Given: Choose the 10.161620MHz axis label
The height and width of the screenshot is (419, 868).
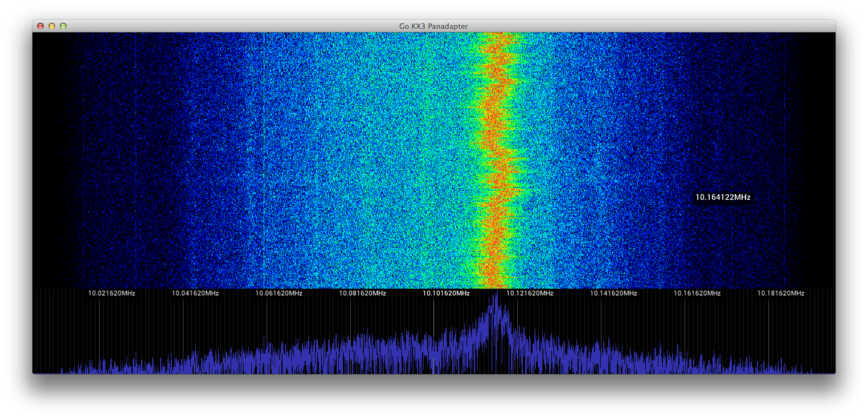Looking at the screenshot, I should (x=697, y=293).
